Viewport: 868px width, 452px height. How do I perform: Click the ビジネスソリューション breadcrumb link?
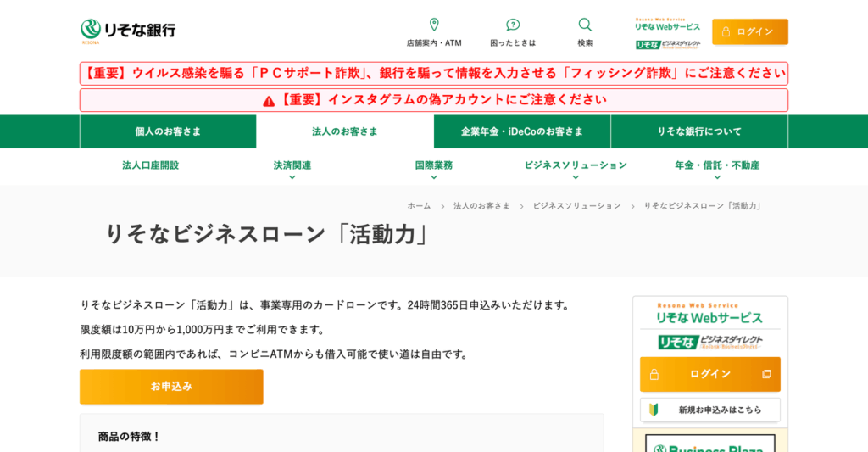pos(576,206)
